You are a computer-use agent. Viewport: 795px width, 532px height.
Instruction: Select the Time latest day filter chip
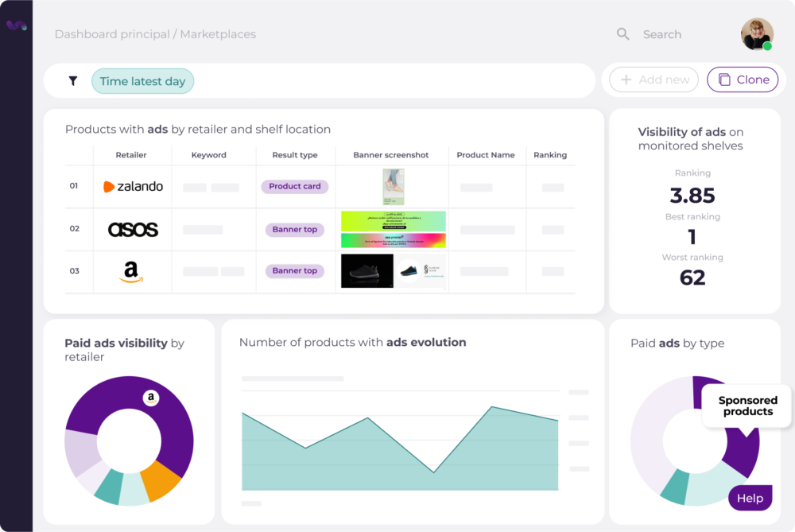[142, 81]
